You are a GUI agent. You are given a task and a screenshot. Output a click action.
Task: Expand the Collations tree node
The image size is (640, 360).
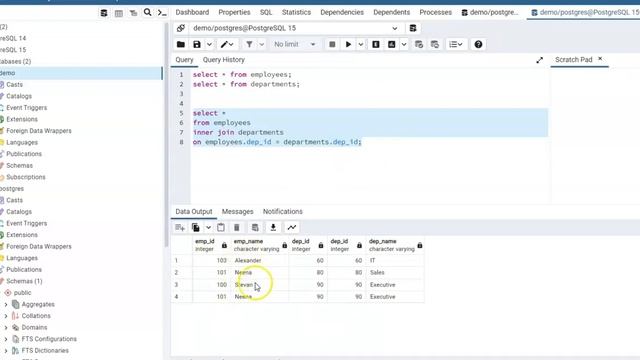(x=6, y=316)
